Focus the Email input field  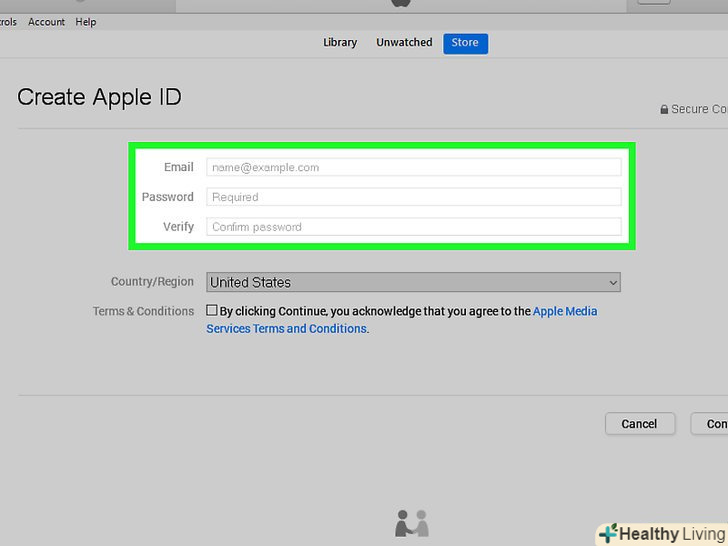(x=413, y=167)
